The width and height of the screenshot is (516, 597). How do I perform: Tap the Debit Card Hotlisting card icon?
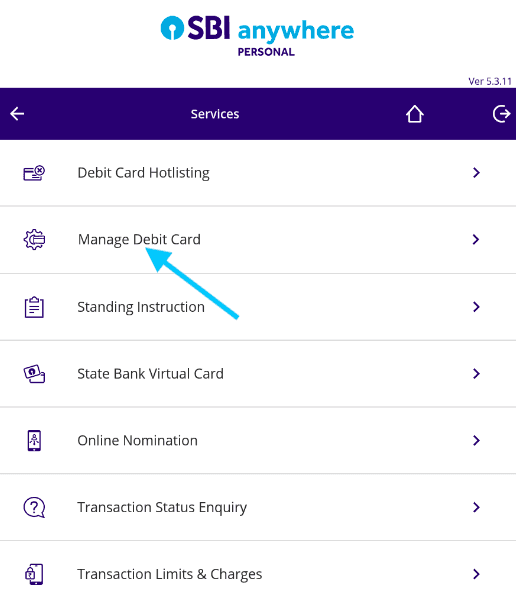click(34, 173)
